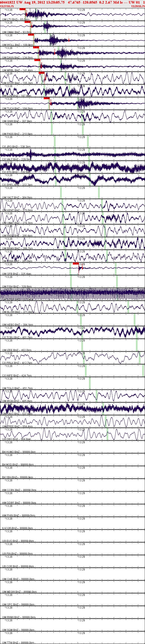Select station label UW TREE BHZ 554.4km
145x644 pixels.
pyautogui.click(x=17, y=427)
